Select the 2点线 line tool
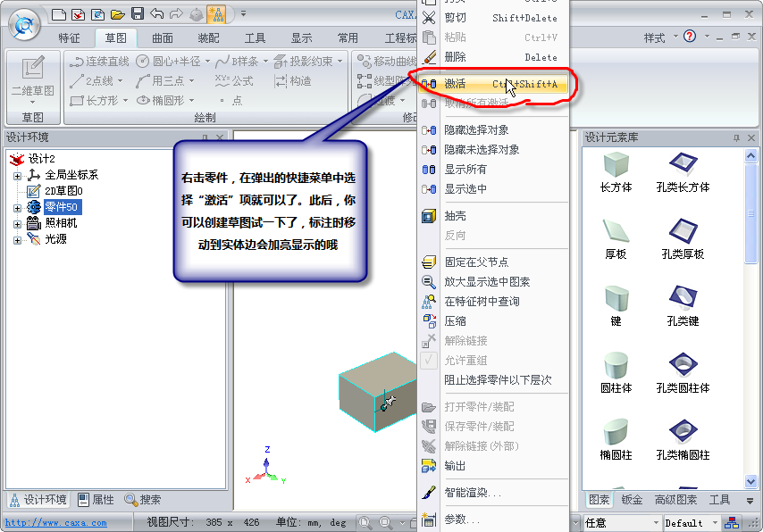Screen dimensions: 763x532 point(91,80)
